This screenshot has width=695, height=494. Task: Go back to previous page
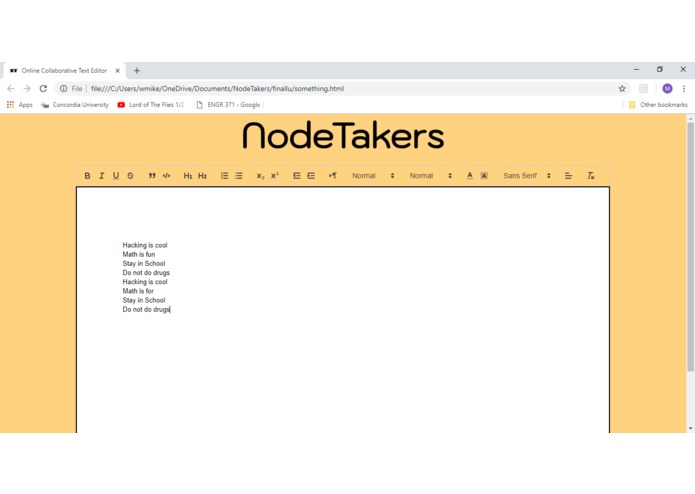tap(11, 89)
